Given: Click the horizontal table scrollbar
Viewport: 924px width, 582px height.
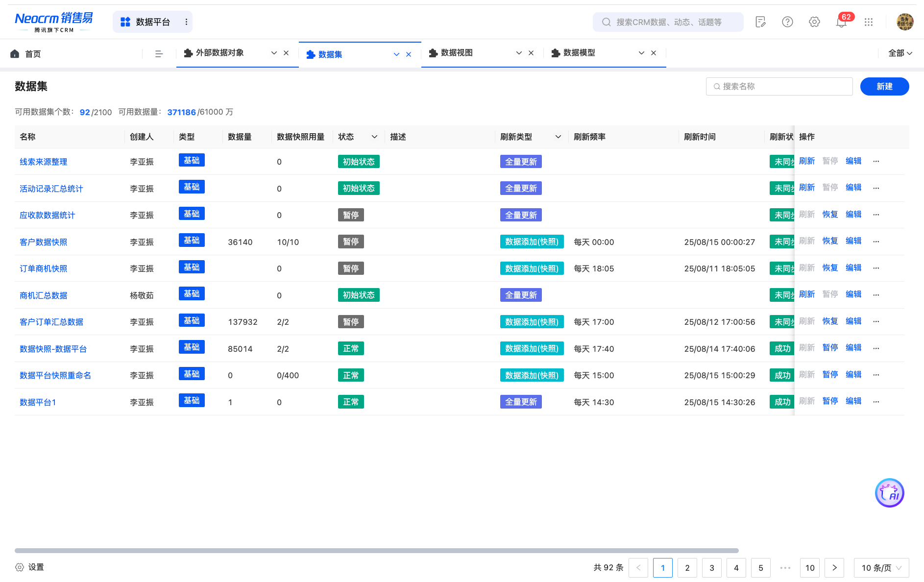Looking at the screenshot, I should tap(376, 551).
